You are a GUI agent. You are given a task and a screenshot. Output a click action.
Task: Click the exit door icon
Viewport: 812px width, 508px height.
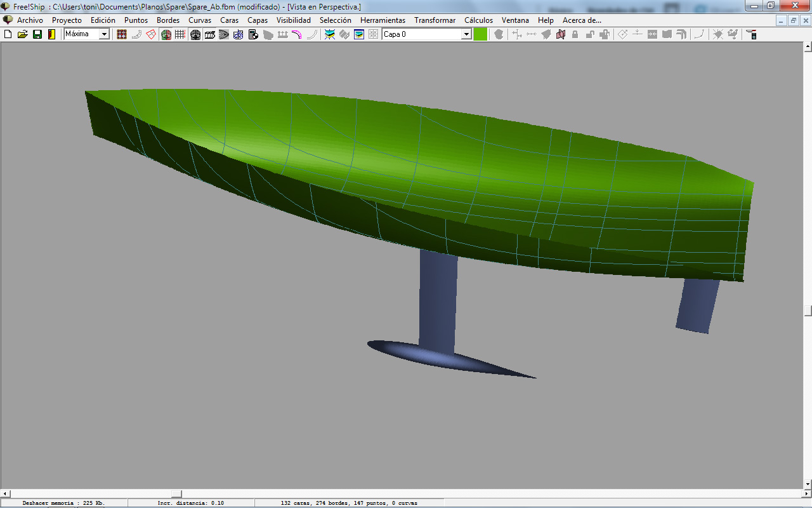click(51, 34)
